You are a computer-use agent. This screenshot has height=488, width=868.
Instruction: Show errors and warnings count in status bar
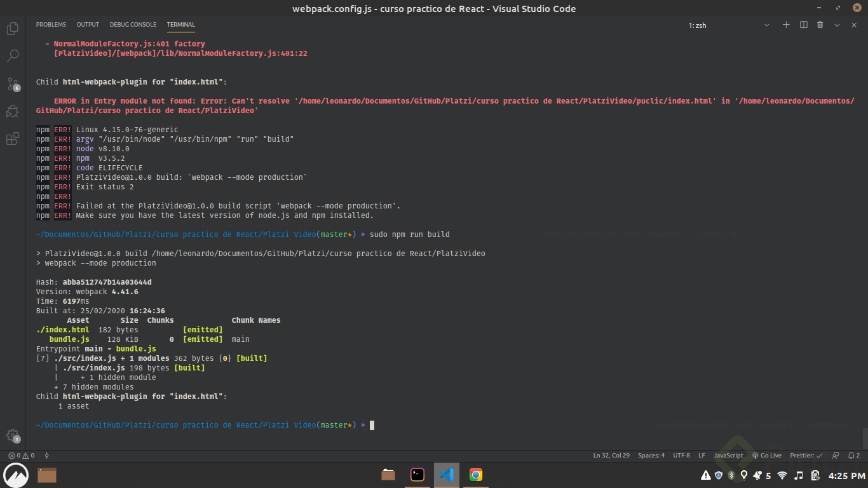[21, 456]
